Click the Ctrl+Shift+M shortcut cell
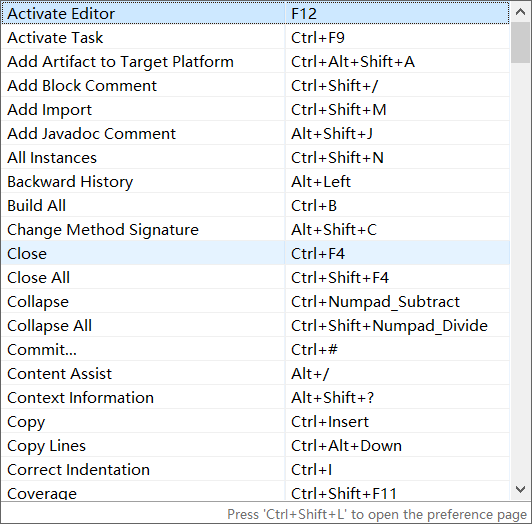This screenshot has height=524, width=532. (397, 110)
